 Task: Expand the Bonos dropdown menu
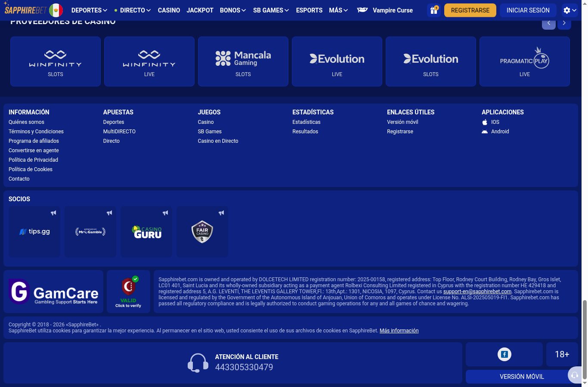(x=233, y=10)
